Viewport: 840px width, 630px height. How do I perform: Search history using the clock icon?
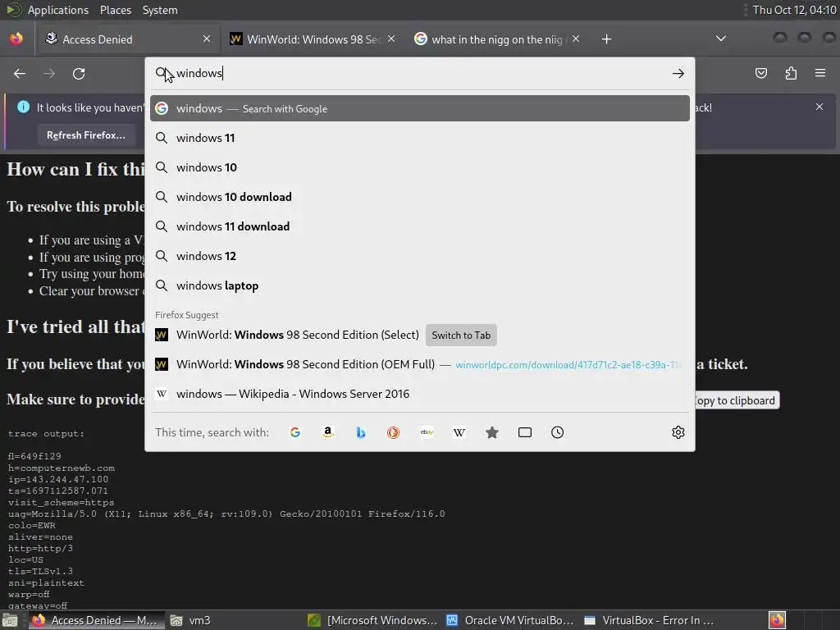coord(557,432)
